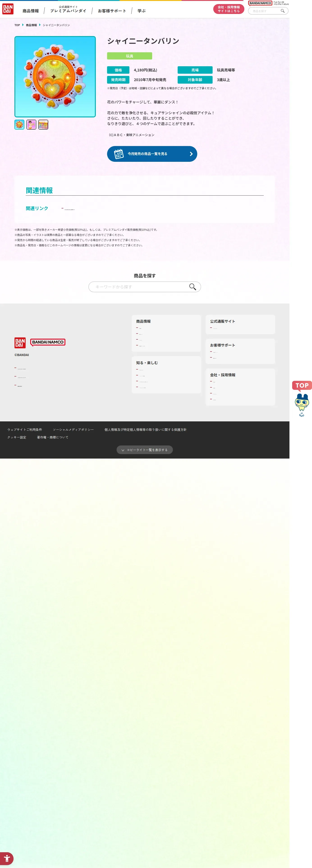This screenshot has width=312, height=868.
Task: Click the main Shiny Tambourine product image
Action: coord(55,77)
